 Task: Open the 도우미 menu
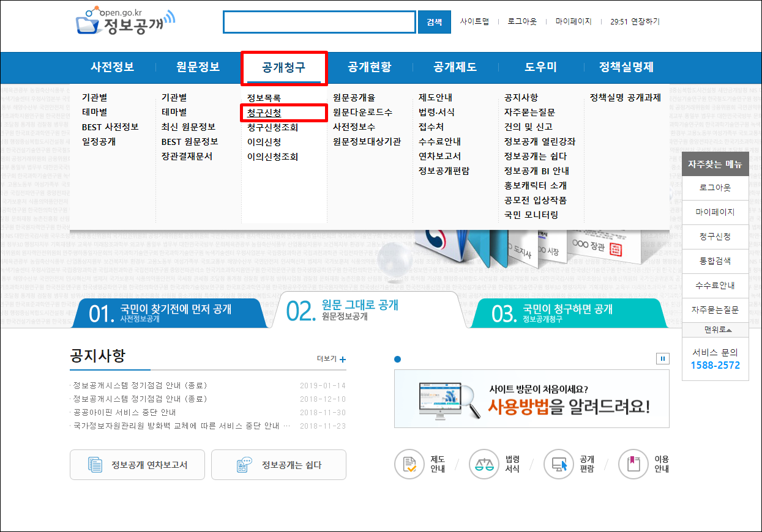tap(540, 68)
